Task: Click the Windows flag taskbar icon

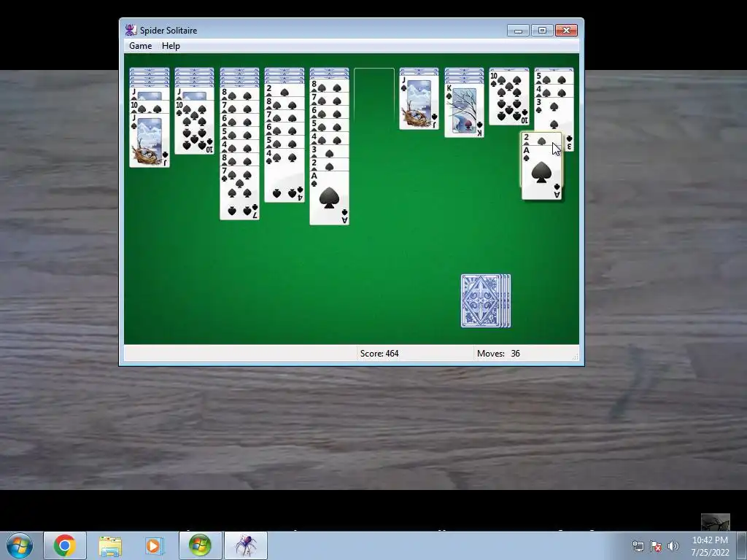Action: click(200, 545)
